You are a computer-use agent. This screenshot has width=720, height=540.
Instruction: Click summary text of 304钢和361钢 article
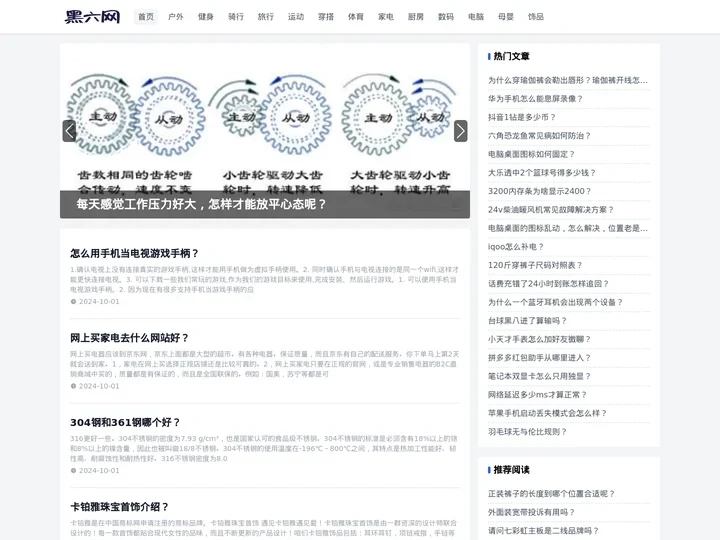coord(264,449)
